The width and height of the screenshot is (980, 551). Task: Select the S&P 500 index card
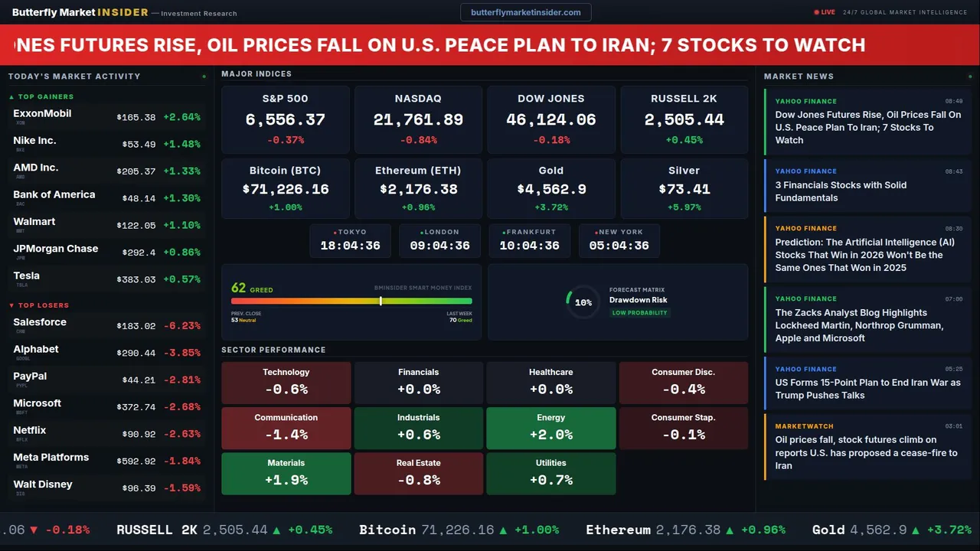pos(285,119)
